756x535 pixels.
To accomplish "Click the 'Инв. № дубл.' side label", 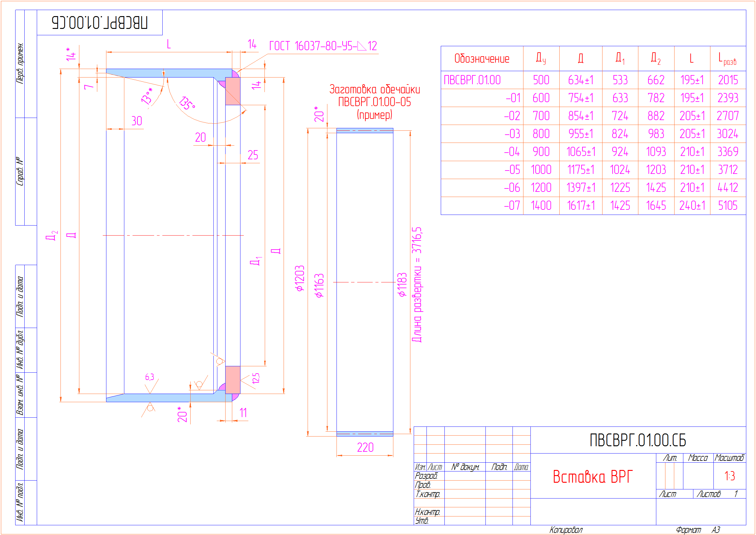I will [x=20, y=350].
